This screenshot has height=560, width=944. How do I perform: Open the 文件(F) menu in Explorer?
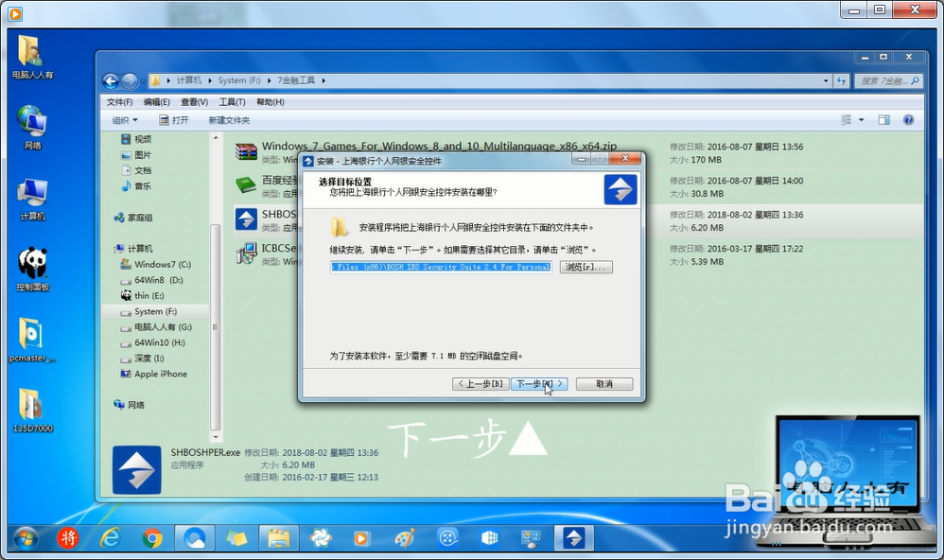[119, 102]
